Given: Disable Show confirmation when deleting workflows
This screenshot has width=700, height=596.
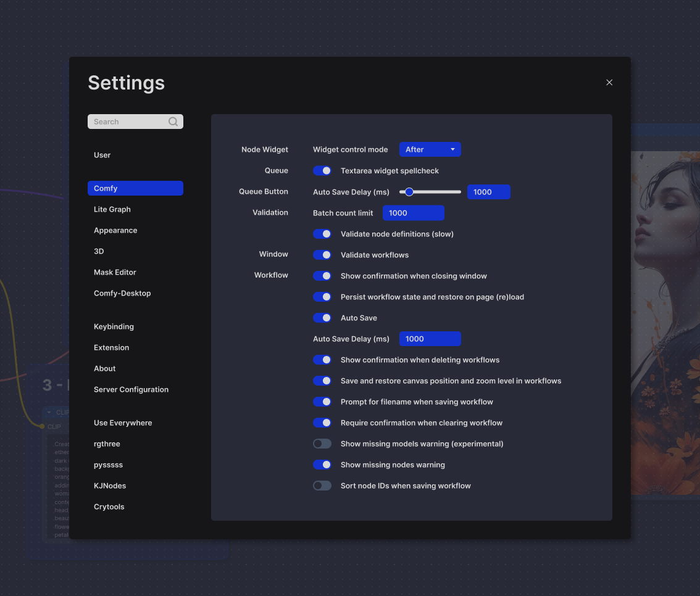Looking at the screenshot, I should 322,360.
